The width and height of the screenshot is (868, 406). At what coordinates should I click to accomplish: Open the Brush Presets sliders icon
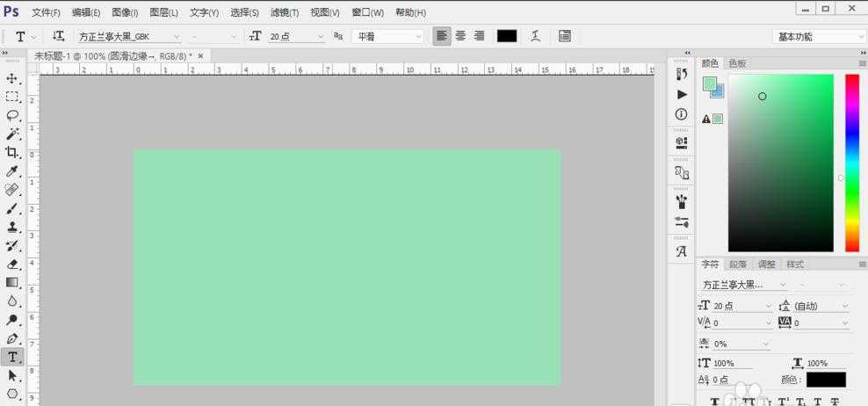tap(682, 222)
